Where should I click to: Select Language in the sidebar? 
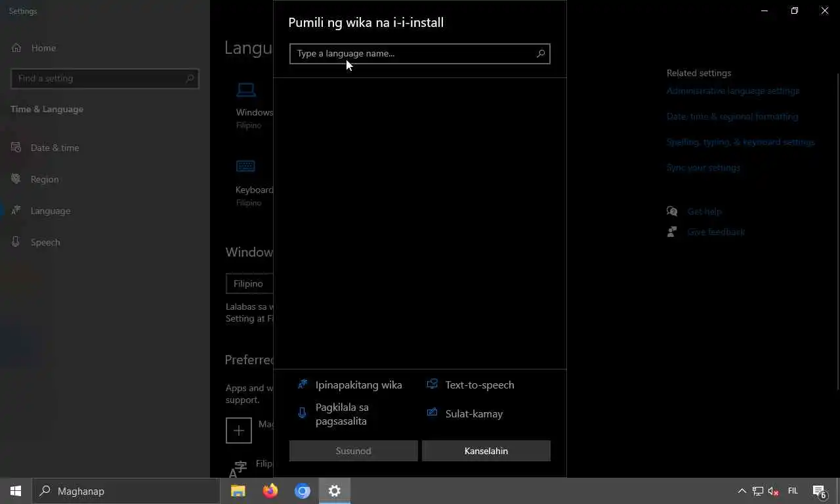105,211
